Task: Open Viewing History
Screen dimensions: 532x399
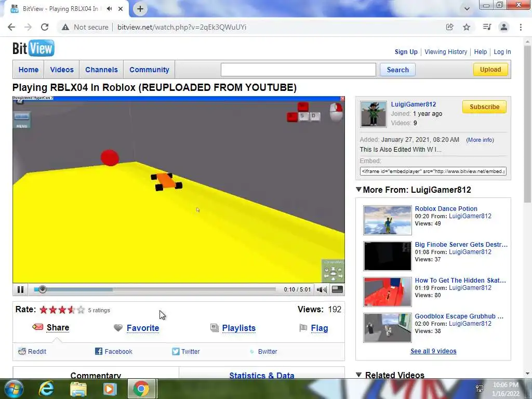Action: point(446,52)
